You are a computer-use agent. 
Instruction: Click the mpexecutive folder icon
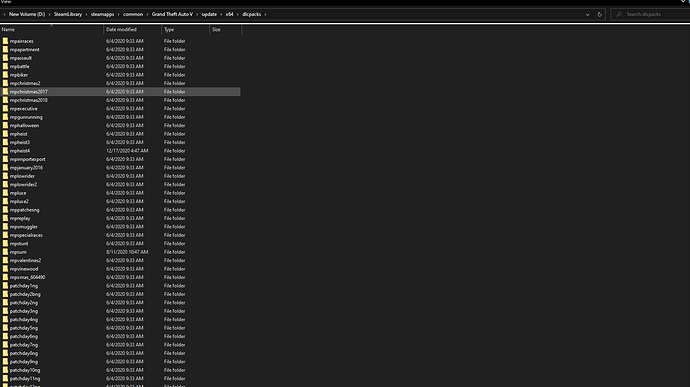[5, 108]
